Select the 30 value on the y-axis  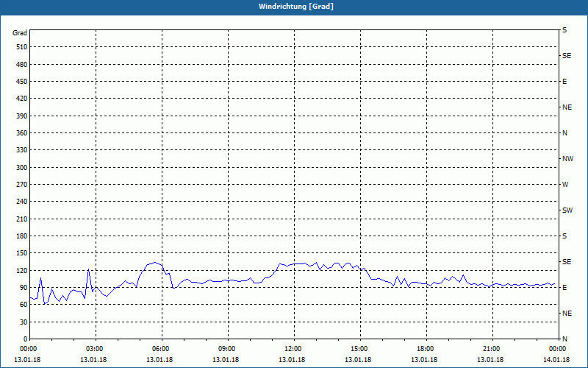(24, 322)
